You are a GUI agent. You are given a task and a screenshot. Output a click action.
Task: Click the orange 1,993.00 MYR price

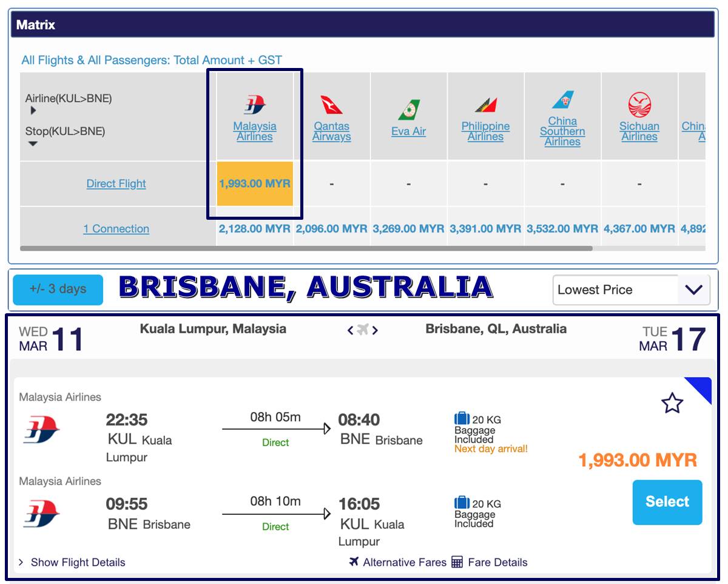coord(638,460)
